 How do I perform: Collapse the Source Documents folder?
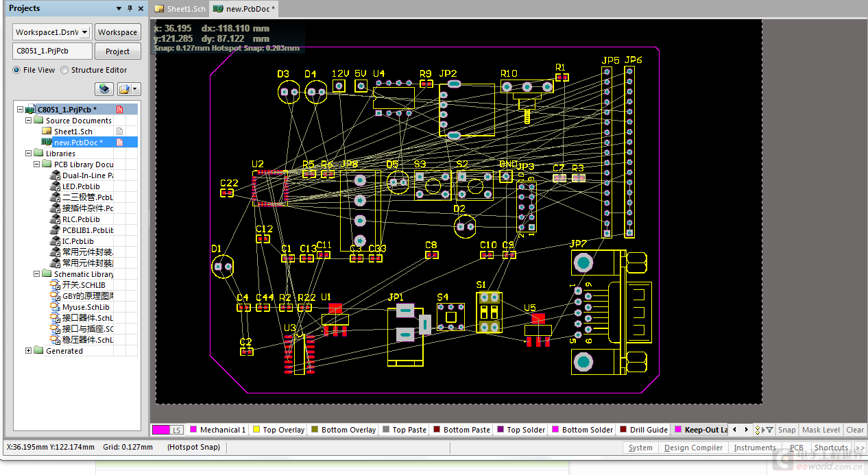point(28,121)
